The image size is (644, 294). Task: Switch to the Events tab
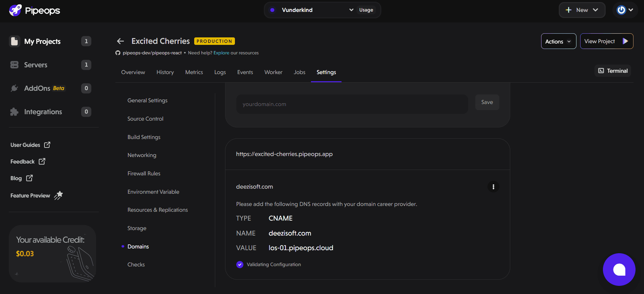pos(245,72)
